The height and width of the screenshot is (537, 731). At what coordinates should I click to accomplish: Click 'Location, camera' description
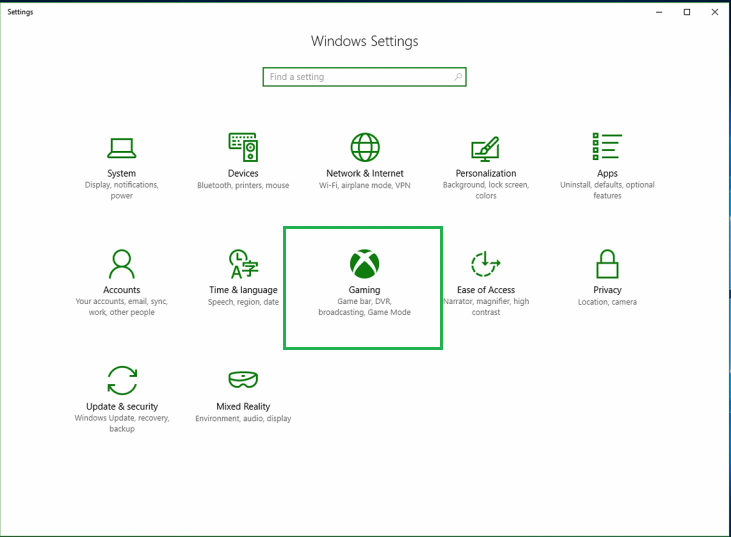607,302
